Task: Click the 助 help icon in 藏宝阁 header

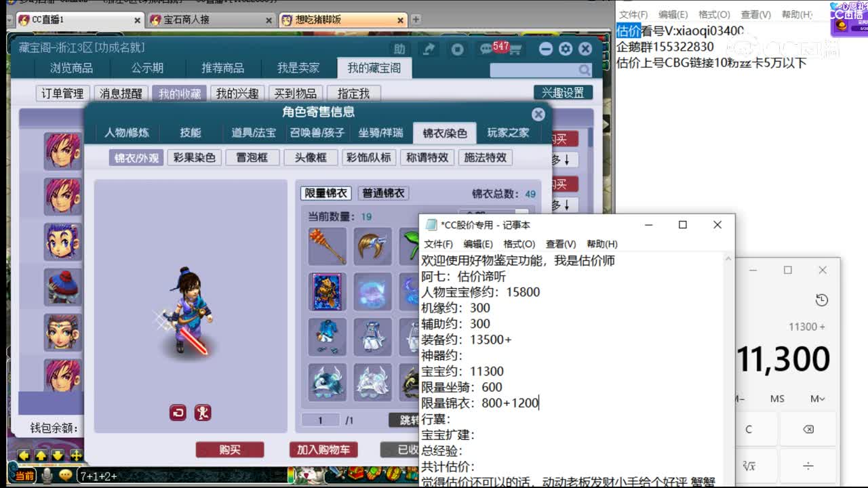Action: [399, 49]
